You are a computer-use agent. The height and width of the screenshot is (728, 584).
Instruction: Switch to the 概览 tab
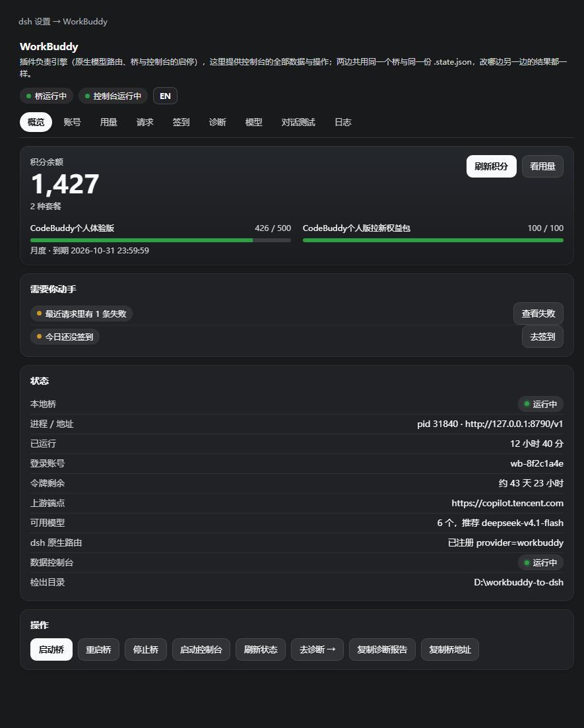tap(36, 122)
